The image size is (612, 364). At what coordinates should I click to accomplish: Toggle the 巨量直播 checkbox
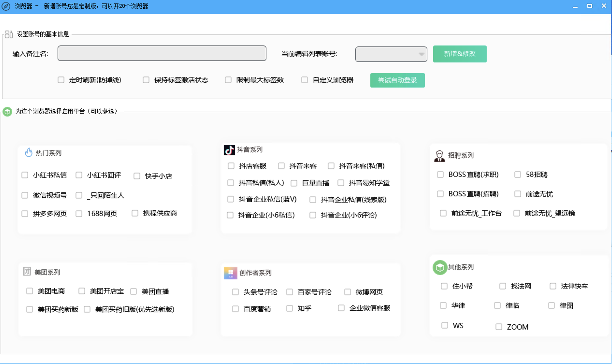click(294, 183)
